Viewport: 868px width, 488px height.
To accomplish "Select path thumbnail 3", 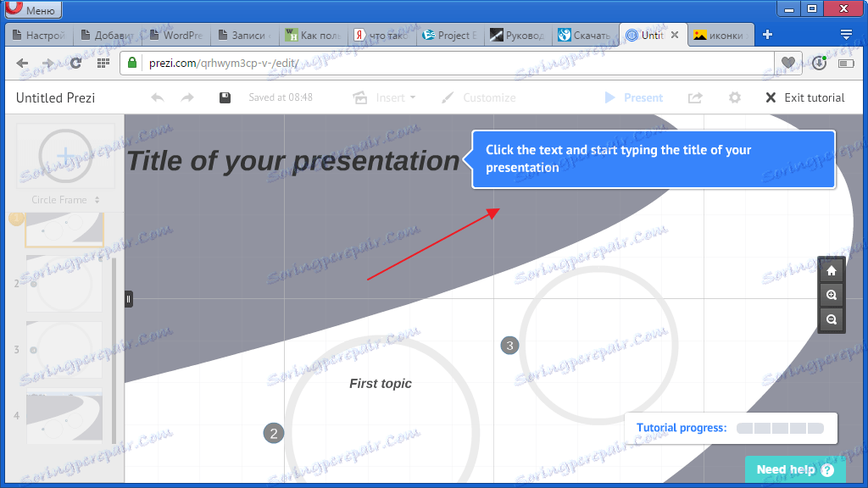I will [x=64, y=350].
